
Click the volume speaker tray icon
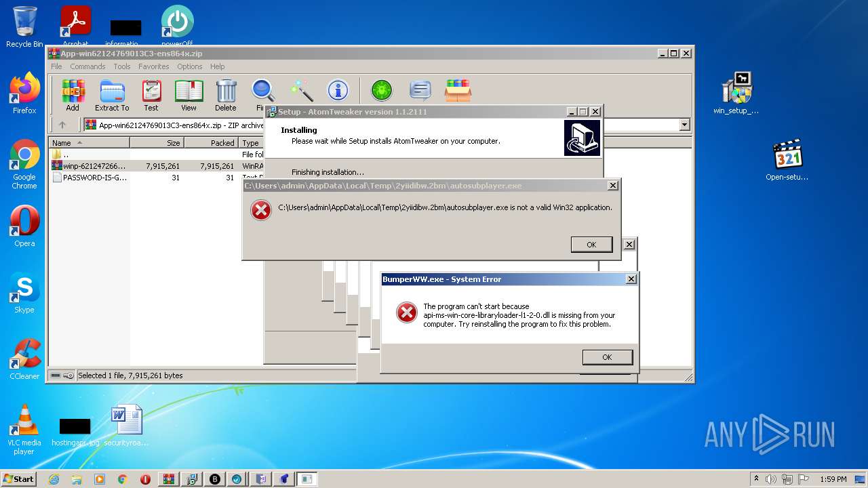coord(771,479)
